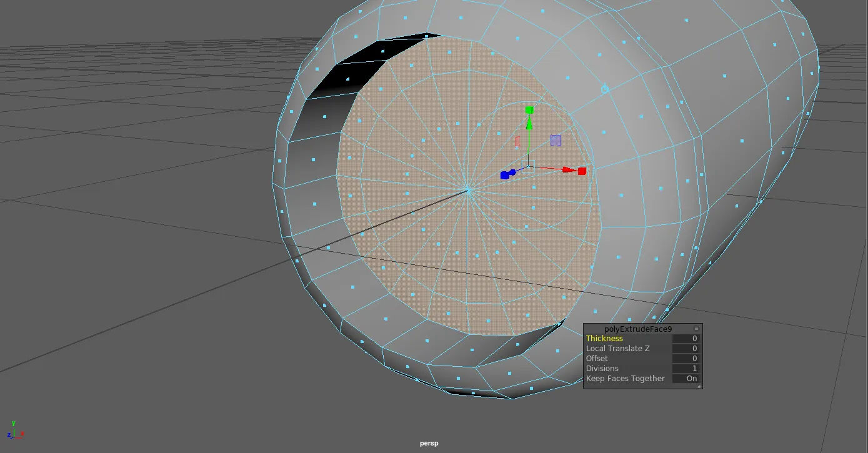Viewport: 868px width, 453px height.
Task: Click the green scale cube on the Y axis
Action: click(529, 110)
